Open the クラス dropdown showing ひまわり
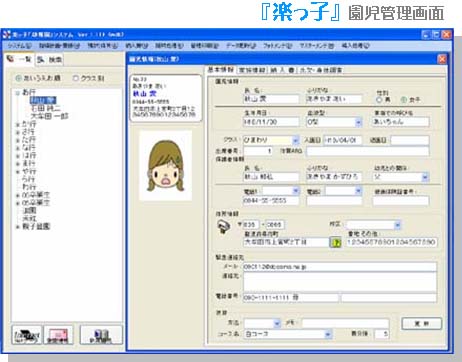The image size is (462, 362). point(295,140)
